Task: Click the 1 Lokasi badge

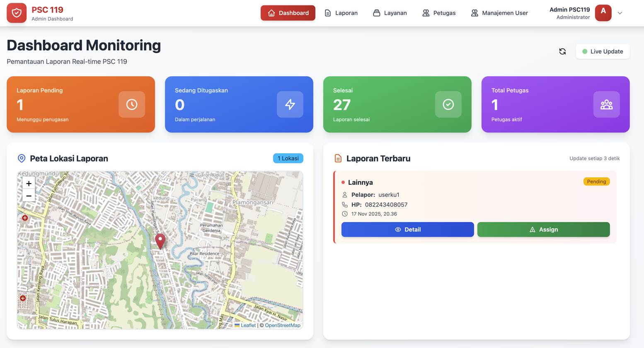Action: (288, 158)
